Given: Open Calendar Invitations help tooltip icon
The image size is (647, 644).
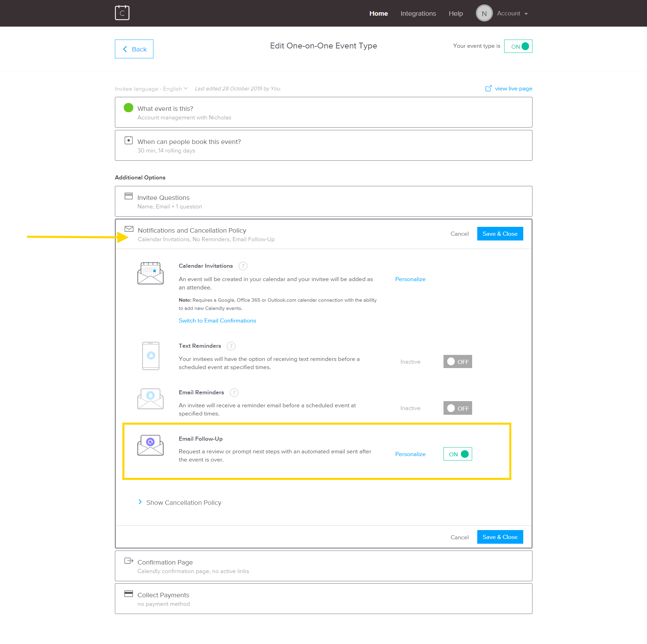Looking at the screenshot, I should (243, 266).
